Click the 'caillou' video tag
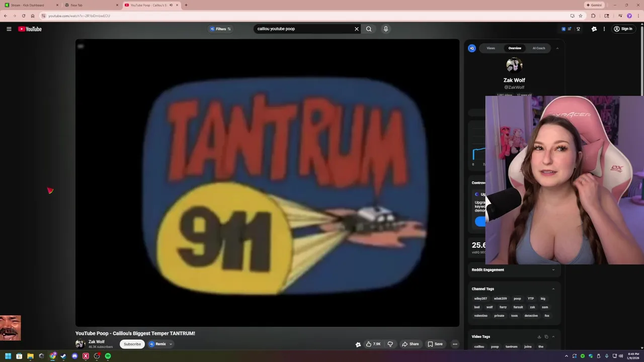The width and height of the screenshot is (644, 362). click(479, 346)
